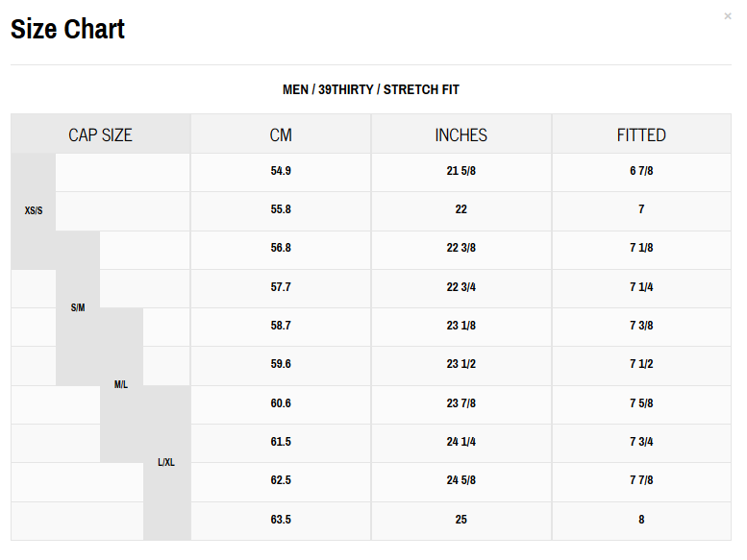Click the 61.5 CM cell
This screenshot has width=747, height=560.
tap(281, 442)
